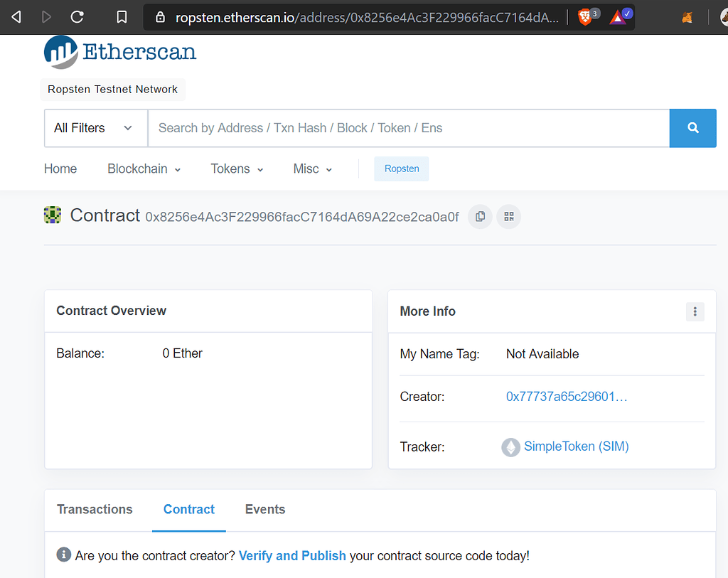Switch to the Transactions tab
The height and width of the screenshot is (578, 728).
click(95, 509)
